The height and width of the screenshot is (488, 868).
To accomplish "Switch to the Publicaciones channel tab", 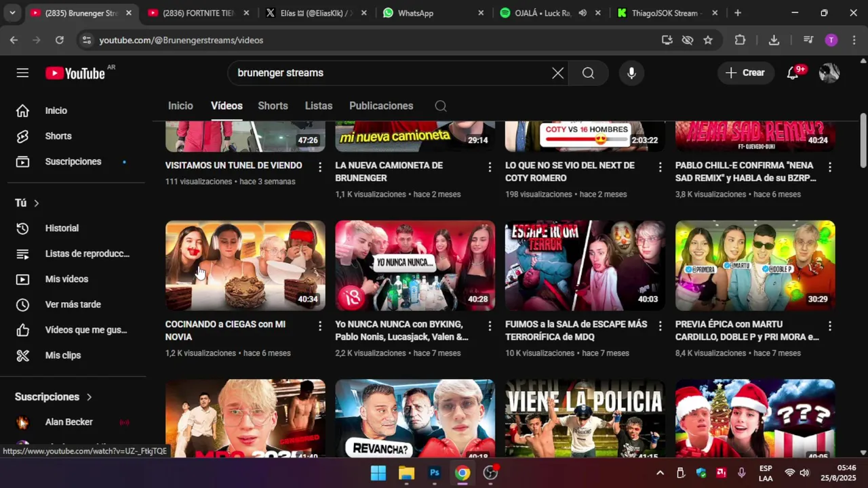I will [381, 106].
